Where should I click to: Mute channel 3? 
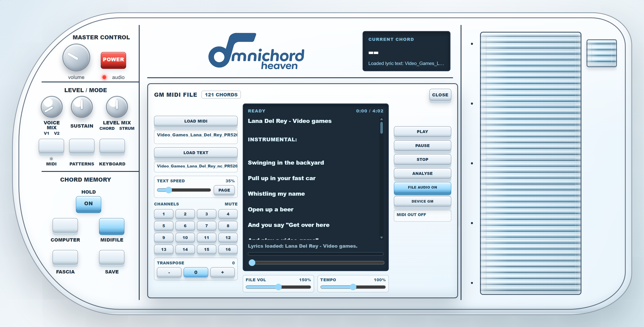(x=207, y=214)
